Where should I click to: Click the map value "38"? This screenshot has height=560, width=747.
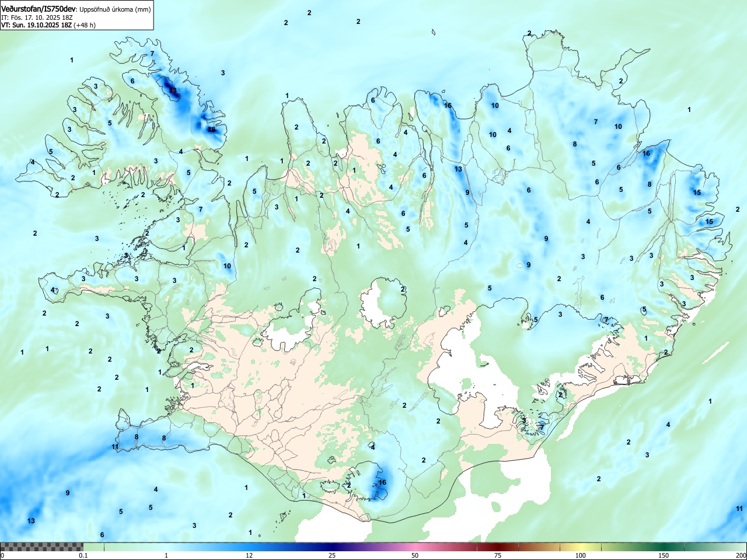tap(211, 129)
